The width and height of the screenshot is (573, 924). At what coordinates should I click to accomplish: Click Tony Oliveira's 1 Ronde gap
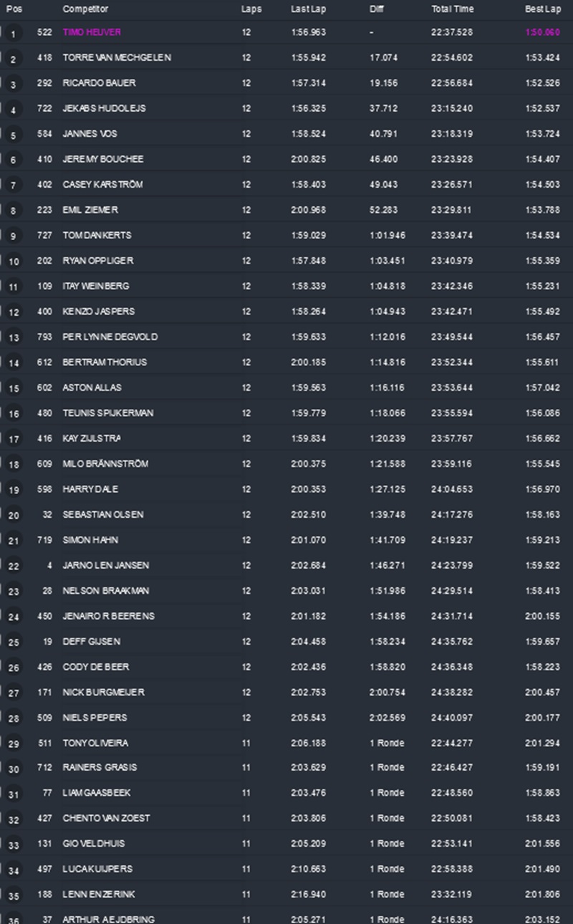(x=387, y=743)
